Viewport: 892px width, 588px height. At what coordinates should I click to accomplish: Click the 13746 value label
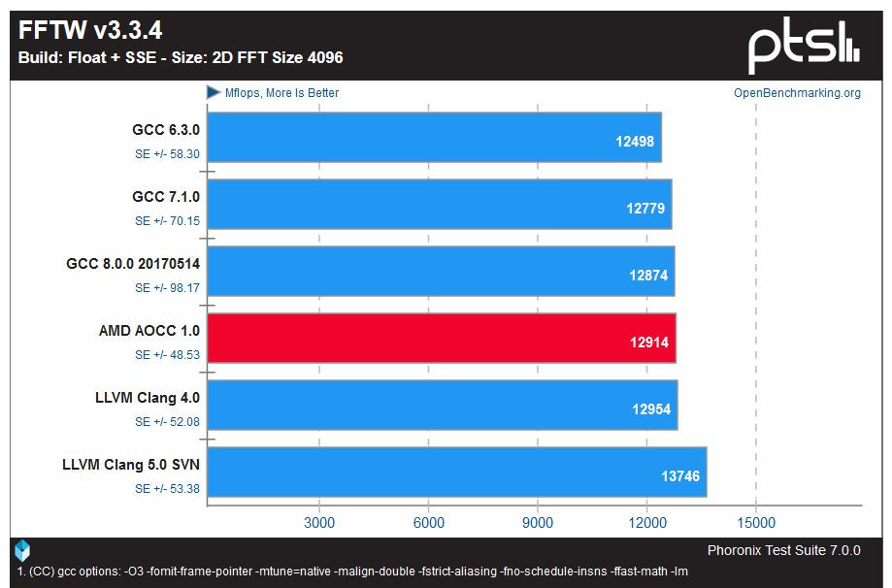[x=680, y=476]
